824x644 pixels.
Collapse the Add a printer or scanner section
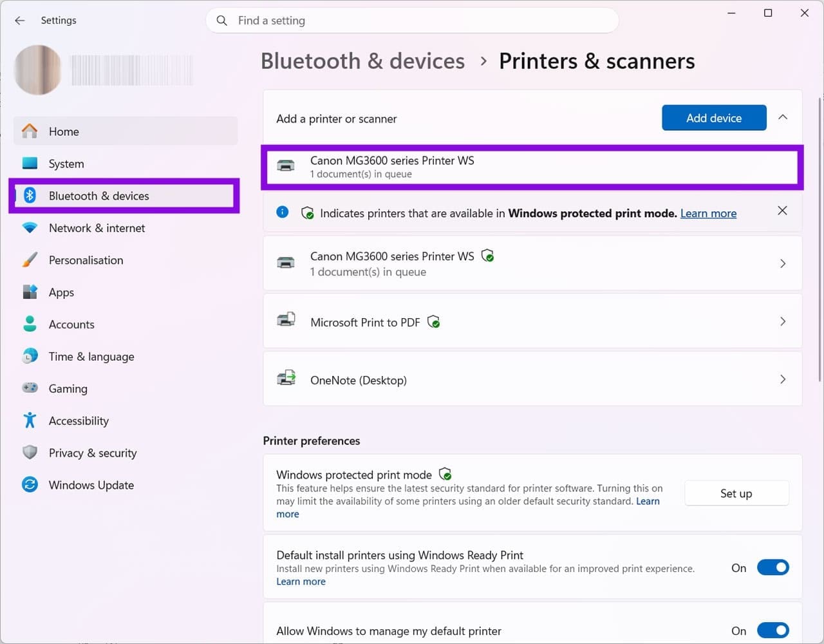(x=783, y=117)
